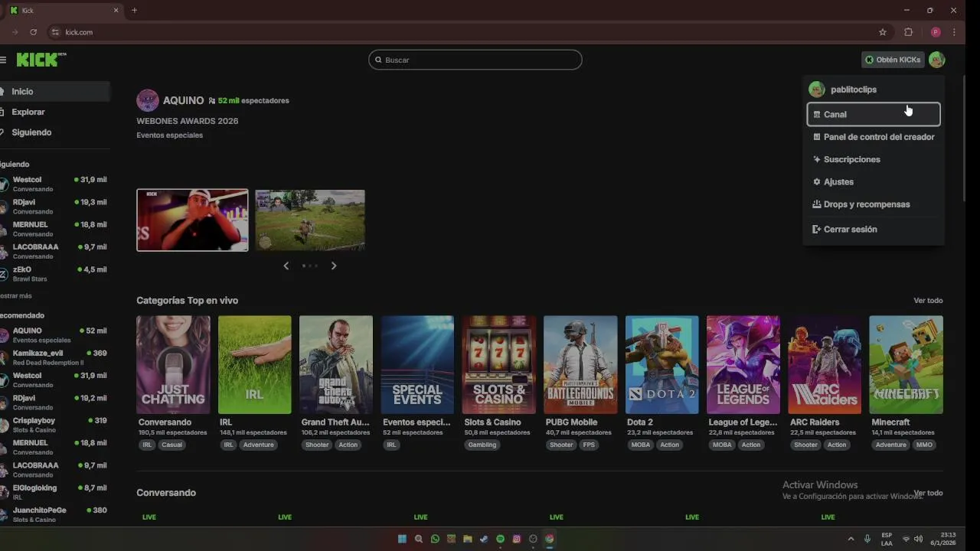Image resolution: width=980 pixels, height=551 pixels.
Task: Click Ver todo for Categorías Top
Action: [928, 301]
